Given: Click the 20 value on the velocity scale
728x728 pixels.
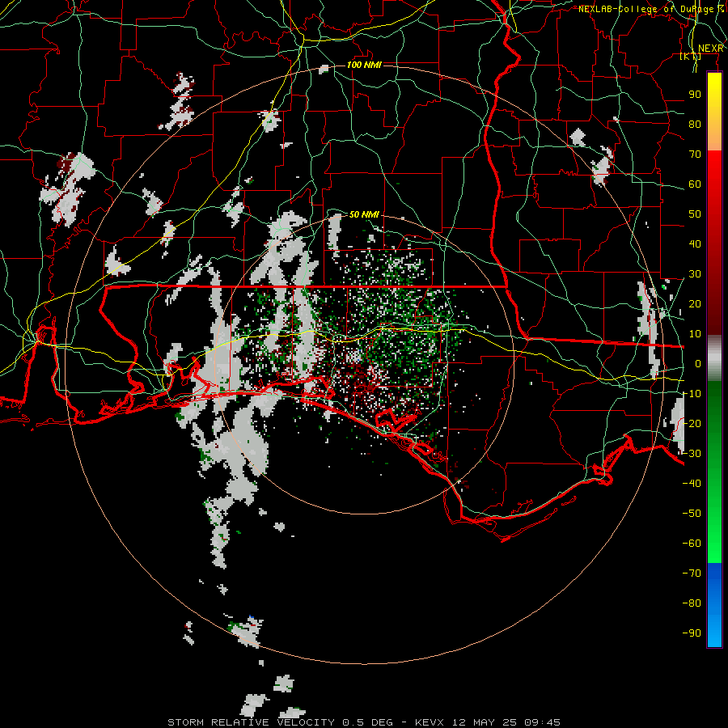Looking at the screenshot, I should [x=695, y=303].
